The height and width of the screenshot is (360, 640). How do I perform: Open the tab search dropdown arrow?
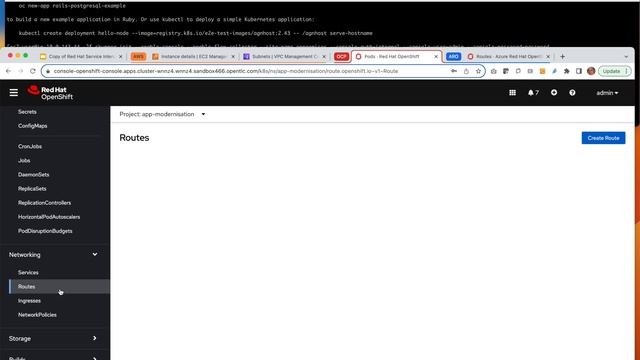pos(626,57)
